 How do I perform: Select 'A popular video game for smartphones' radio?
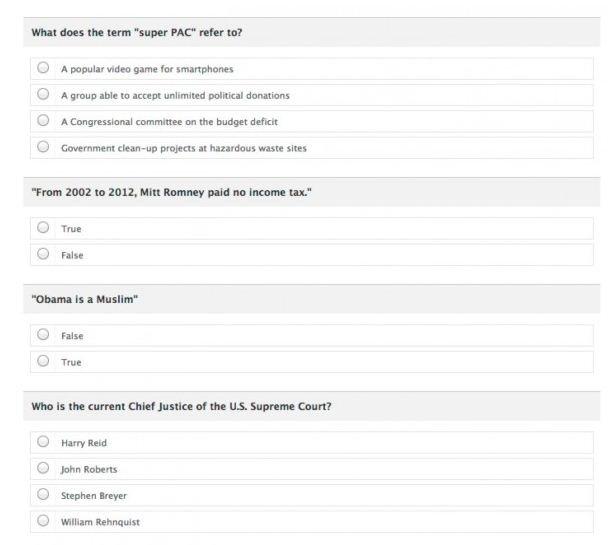click(x=43, y=68)
